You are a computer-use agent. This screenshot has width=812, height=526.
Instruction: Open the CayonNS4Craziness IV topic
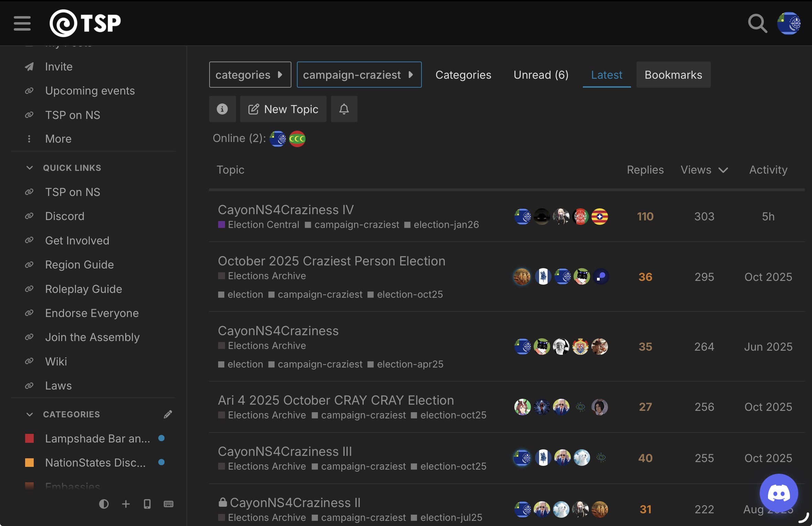pos(286,210)
